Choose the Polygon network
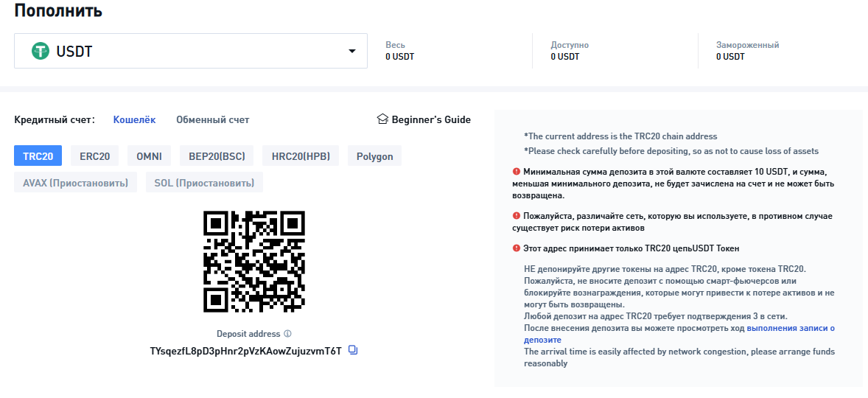868x398 pixels. (375, 156)
